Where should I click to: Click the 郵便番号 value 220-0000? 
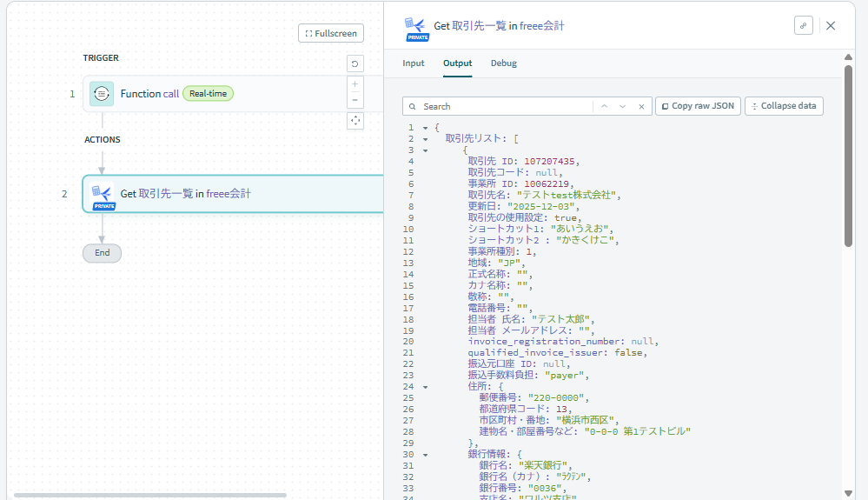tap(556, 398)
